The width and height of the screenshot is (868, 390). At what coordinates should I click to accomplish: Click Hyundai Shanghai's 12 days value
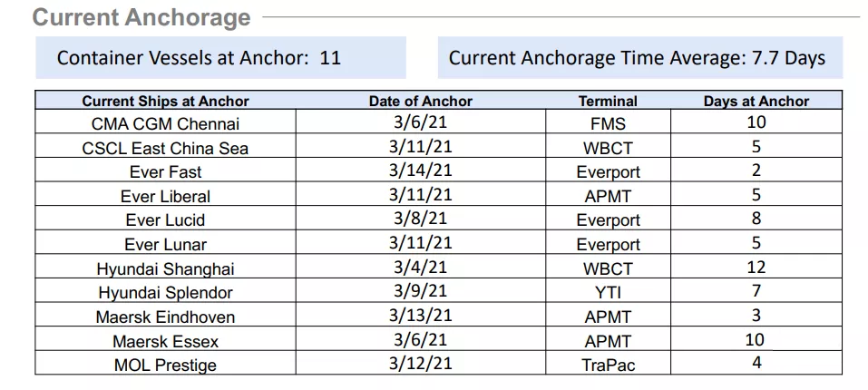point(756,268)
